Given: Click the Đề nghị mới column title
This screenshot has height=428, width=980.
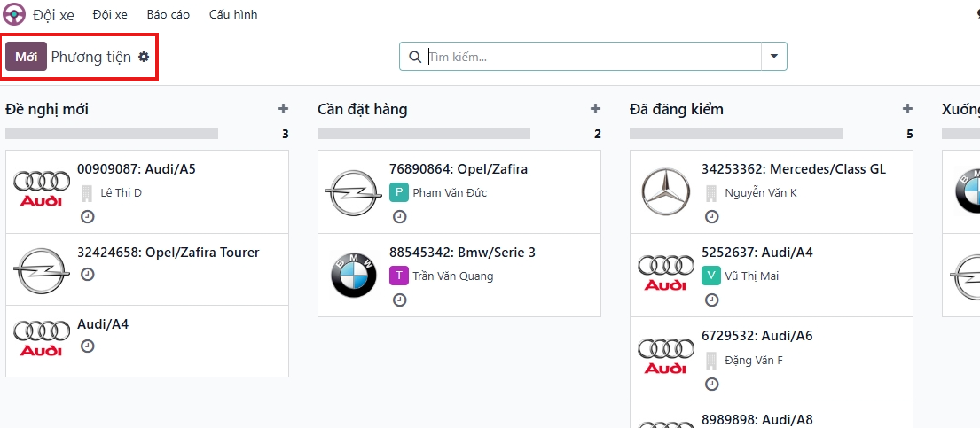Looking at the screenshot, I should tap(47, 109).
